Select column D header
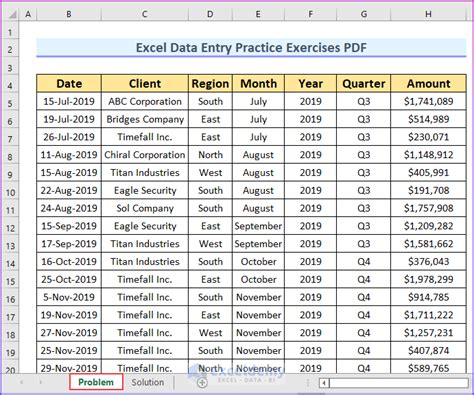This screenshot has height=395, width=474. [210, 14]
